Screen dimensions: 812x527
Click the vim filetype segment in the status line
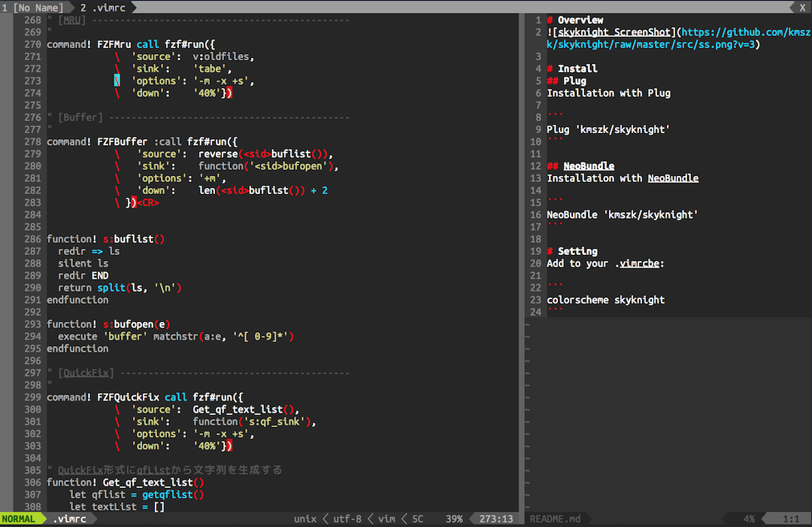point(386,519)
